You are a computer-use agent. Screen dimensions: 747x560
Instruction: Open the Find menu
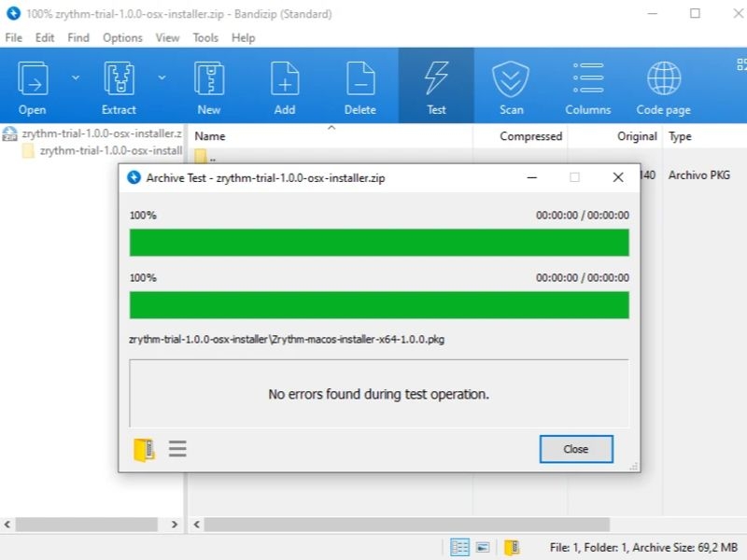coord(78,37)
